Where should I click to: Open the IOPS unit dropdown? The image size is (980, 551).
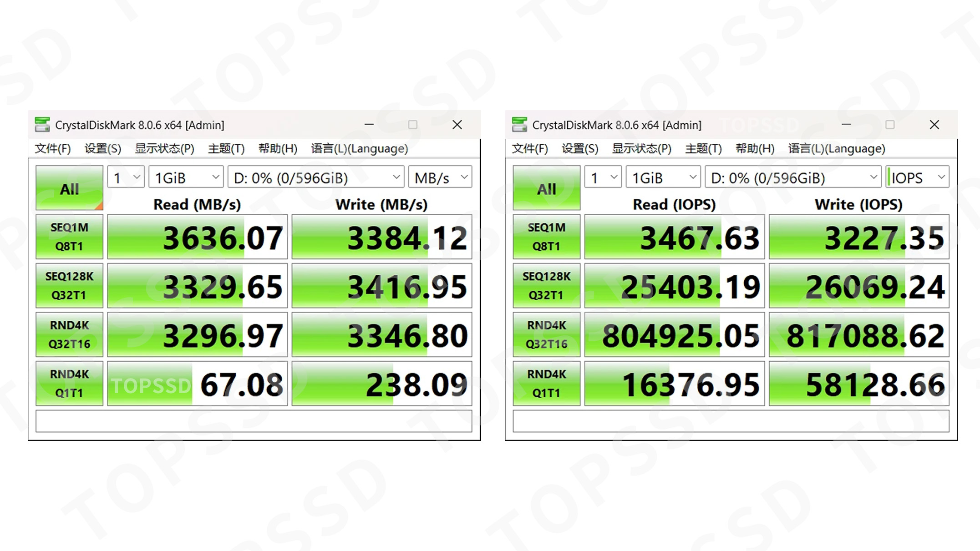(917, 177)
